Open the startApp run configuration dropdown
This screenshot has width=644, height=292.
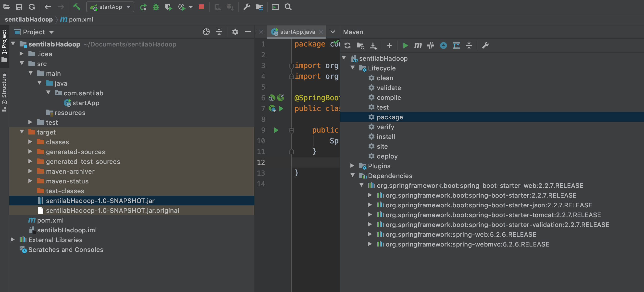(110, 7)
